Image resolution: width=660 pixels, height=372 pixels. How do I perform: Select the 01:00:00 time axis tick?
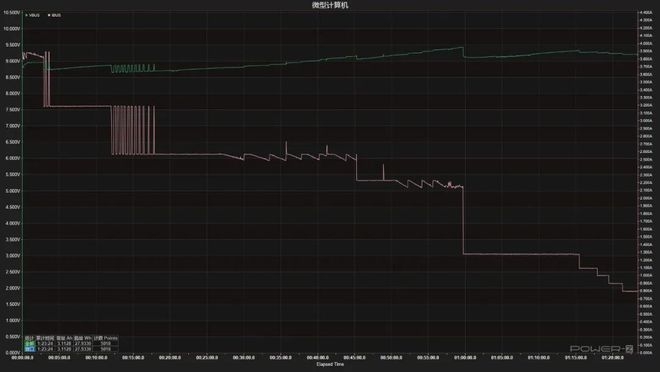pos(465,358)
